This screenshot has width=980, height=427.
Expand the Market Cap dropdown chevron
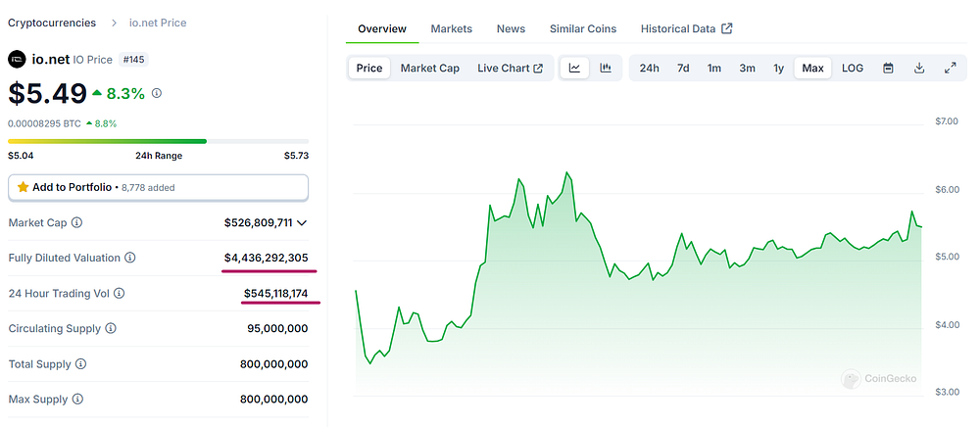(302, 223)
